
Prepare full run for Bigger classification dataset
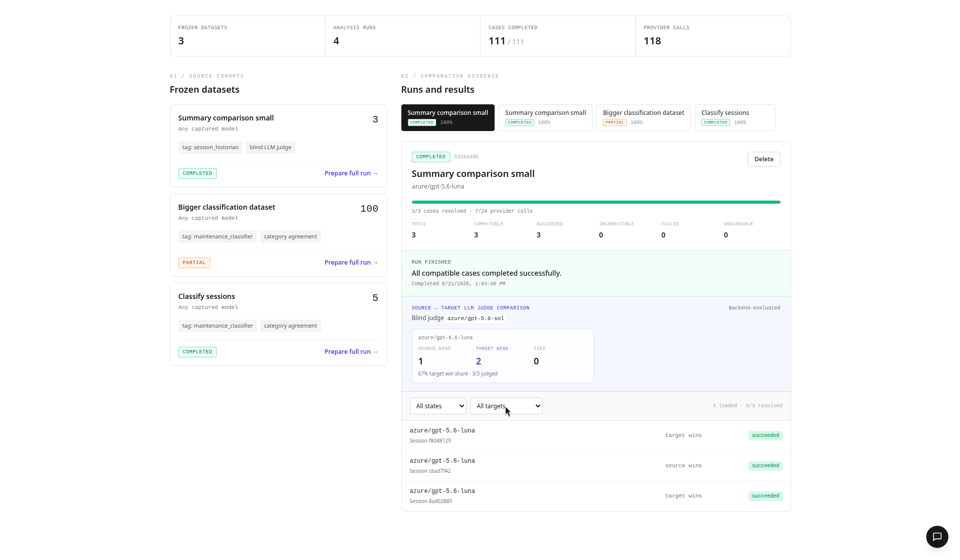pos(351,263)
